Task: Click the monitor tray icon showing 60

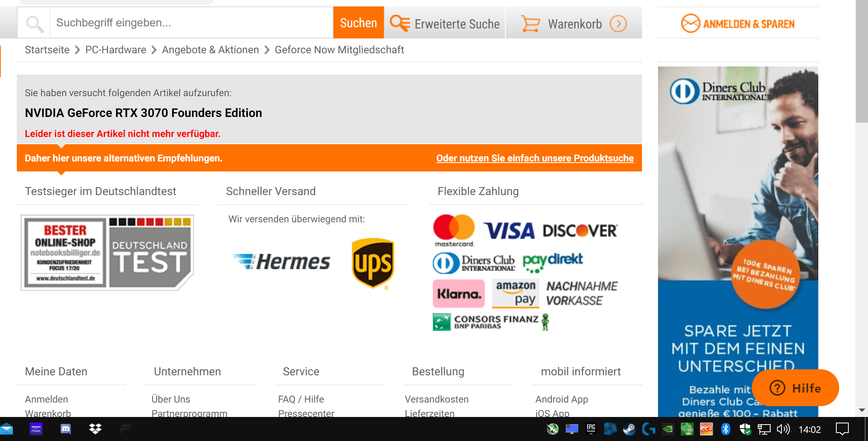Action: (572, 429)
